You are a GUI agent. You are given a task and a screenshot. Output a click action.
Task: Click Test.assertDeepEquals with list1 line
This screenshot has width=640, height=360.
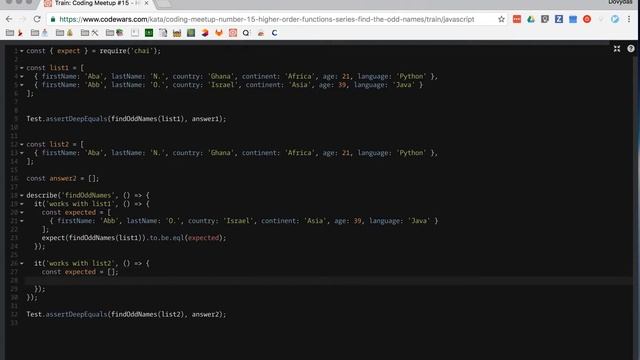[x=126, y=119]
